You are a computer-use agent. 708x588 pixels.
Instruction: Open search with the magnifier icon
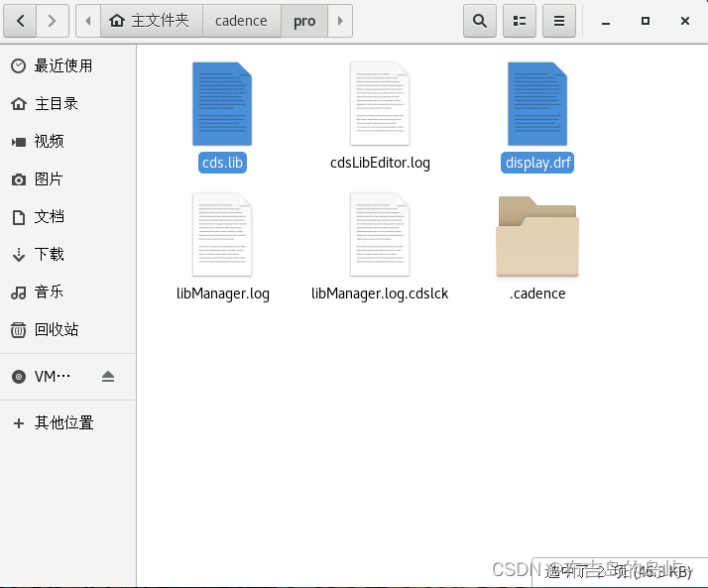480,20
